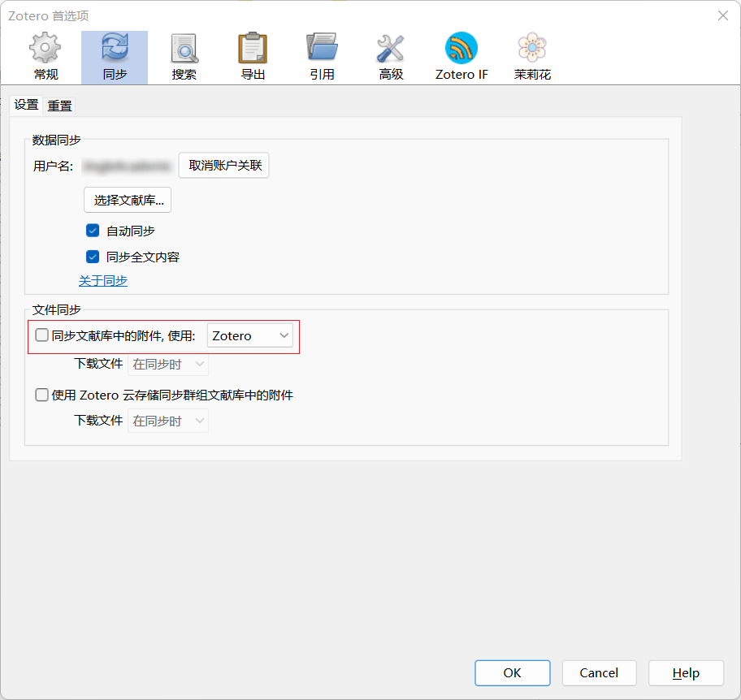This screenshot has height=700, width=741.
Task: Uncheck the 同步全文内容 checkbox
Action: point(93,257)
